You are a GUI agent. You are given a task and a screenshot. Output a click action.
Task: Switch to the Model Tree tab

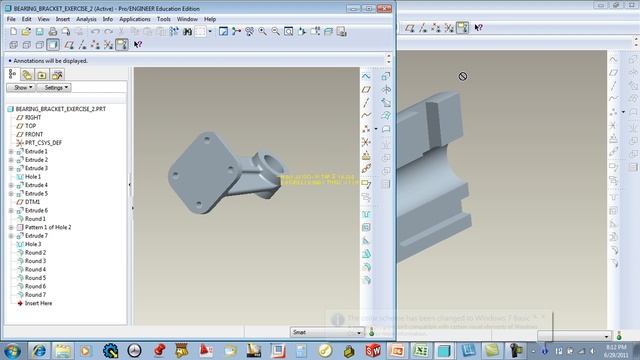click(13, 74)
